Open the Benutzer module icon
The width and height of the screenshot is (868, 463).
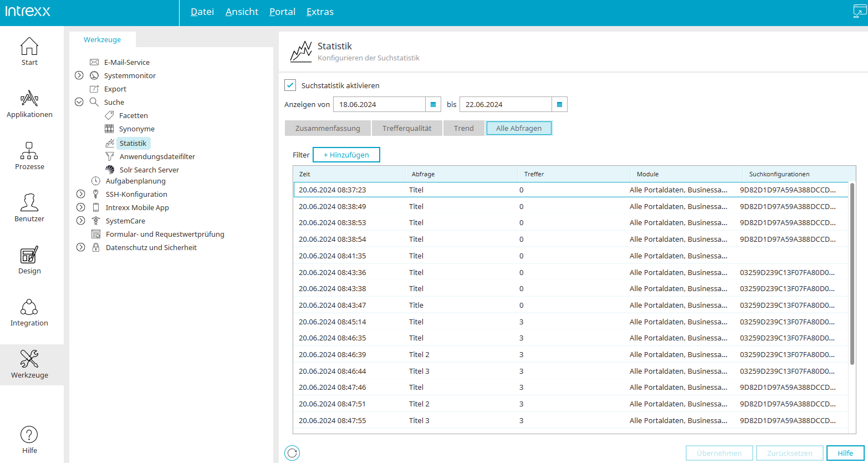[x=29, y=203]
